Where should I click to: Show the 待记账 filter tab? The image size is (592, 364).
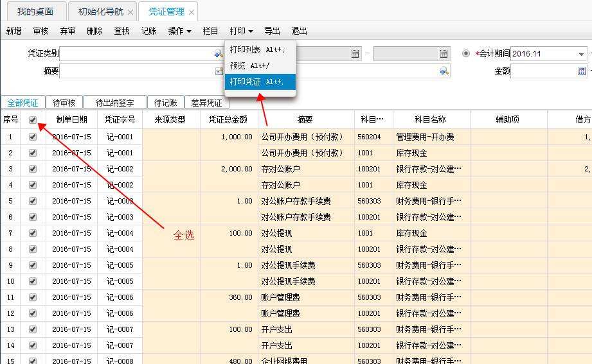(x=165, y=103)
